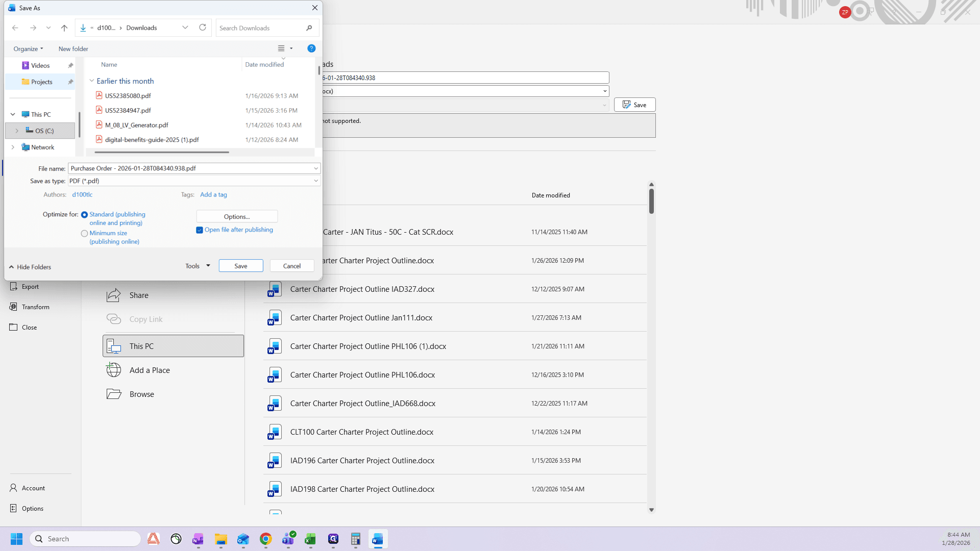
Task: Click the Browse folder icon
Action: [x=113, y=394]
